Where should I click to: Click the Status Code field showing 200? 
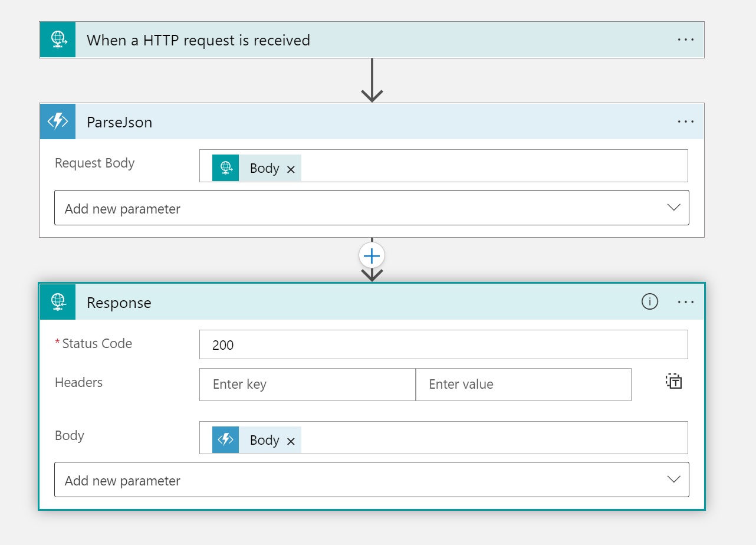coord(443,345)
